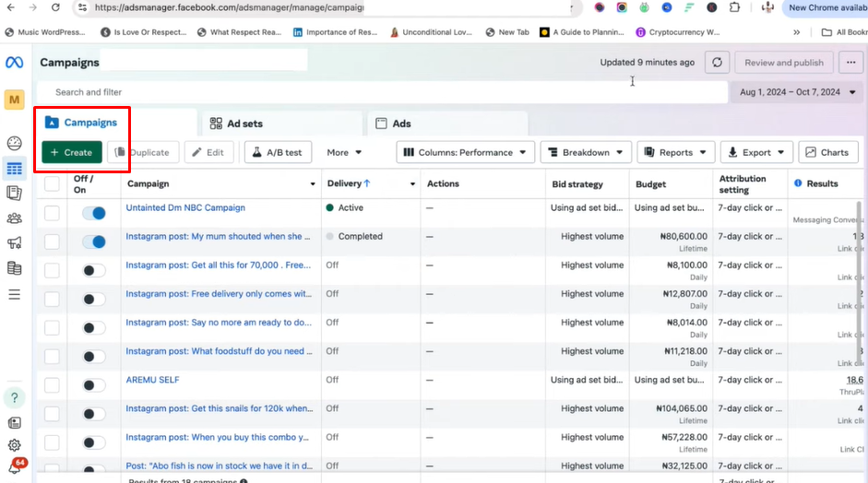Viewport: 868px width, 483px height.
Task: Open the megaphone Advertising icon in sidebar
Action: (x=14, y=243)
